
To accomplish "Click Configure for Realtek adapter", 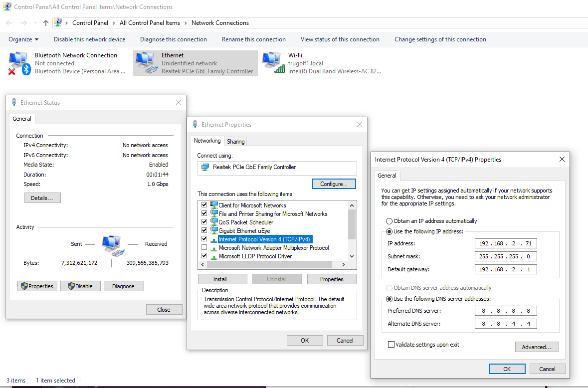I will [334, 184].
